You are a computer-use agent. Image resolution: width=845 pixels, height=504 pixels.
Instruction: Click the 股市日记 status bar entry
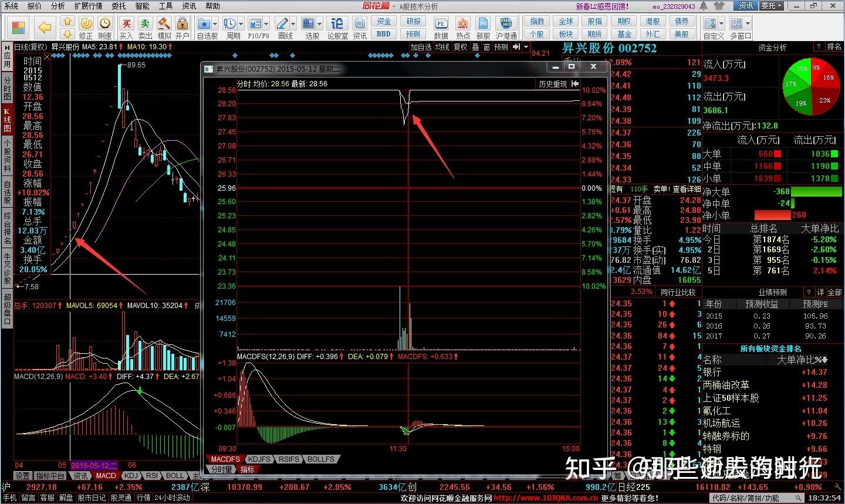92,498
